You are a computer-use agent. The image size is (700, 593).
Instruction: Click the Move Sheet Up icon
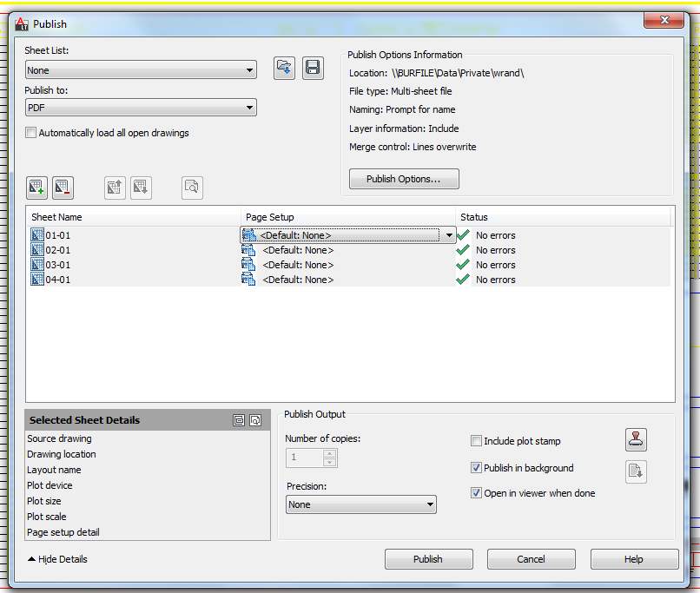114,188
